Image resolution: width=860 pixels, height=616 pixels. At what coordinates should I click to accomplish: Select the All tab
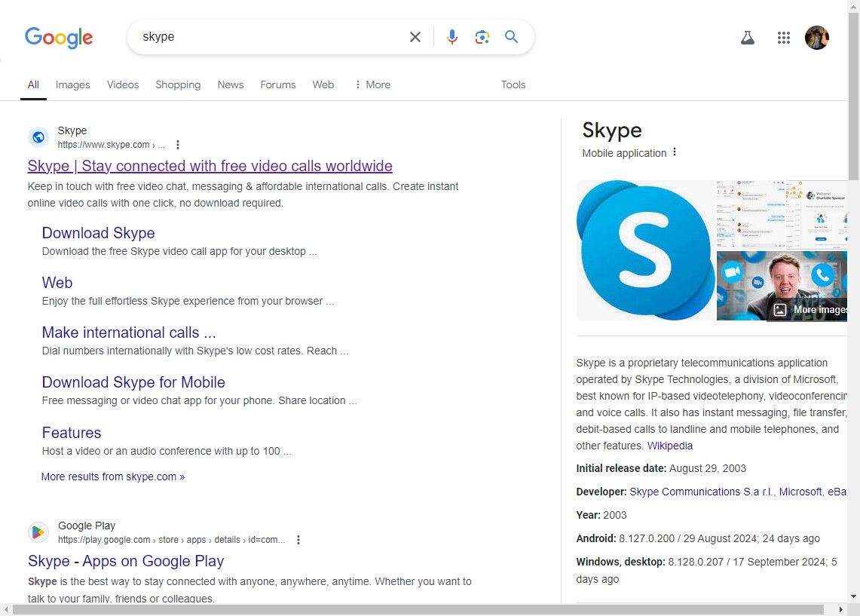[33, 84]
